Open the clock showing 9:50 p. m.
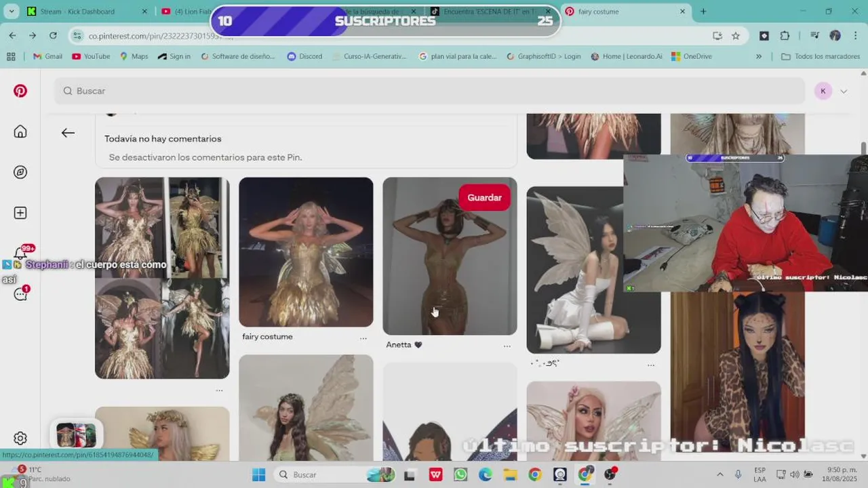The width and height of the screenshot is (868, 488). 841,474
